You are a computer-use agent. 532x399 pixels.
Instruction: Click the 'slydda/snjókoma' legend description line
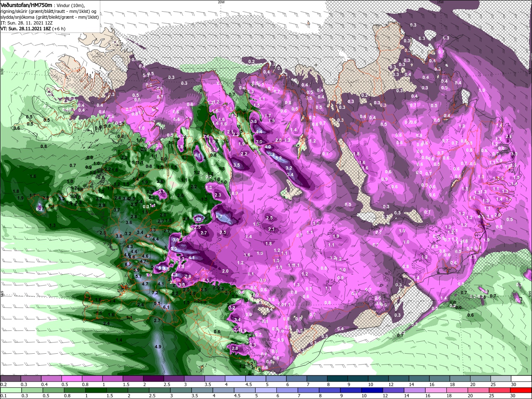pos(50,17)
